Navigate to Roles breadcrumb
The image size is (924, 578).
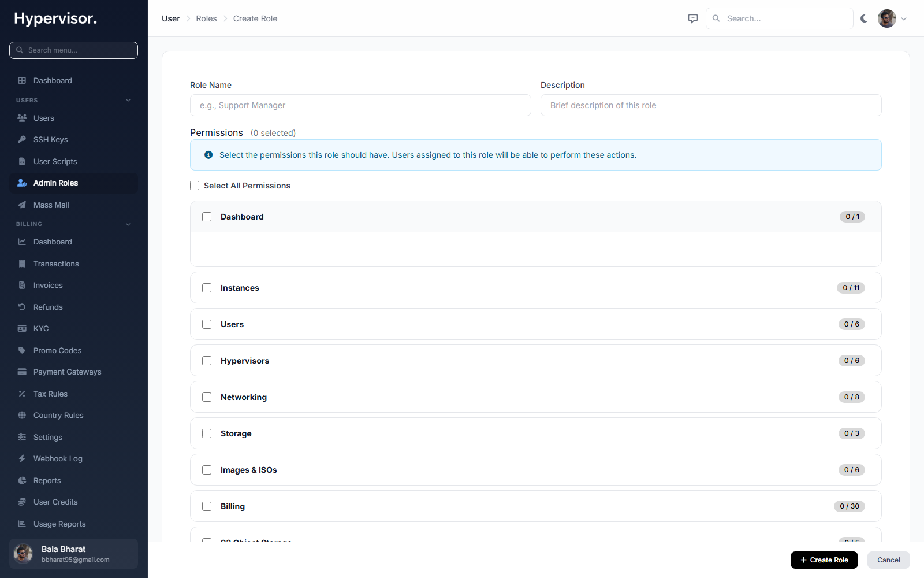pos(206,18)
